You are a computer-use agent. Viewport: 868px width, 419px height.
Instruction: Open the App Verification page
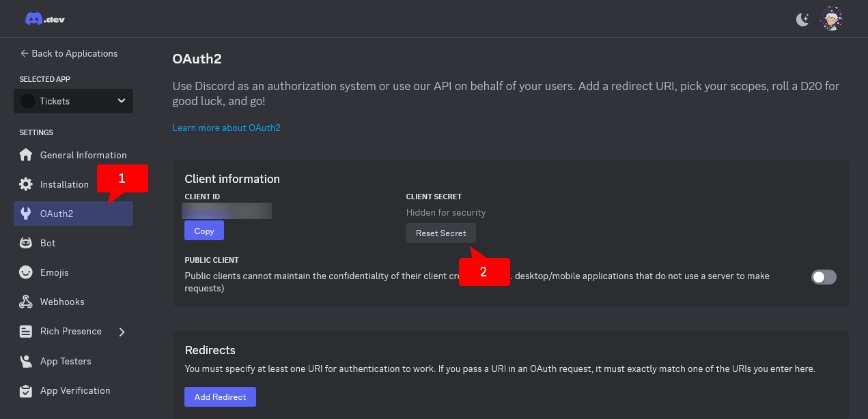tap(74, 391)
